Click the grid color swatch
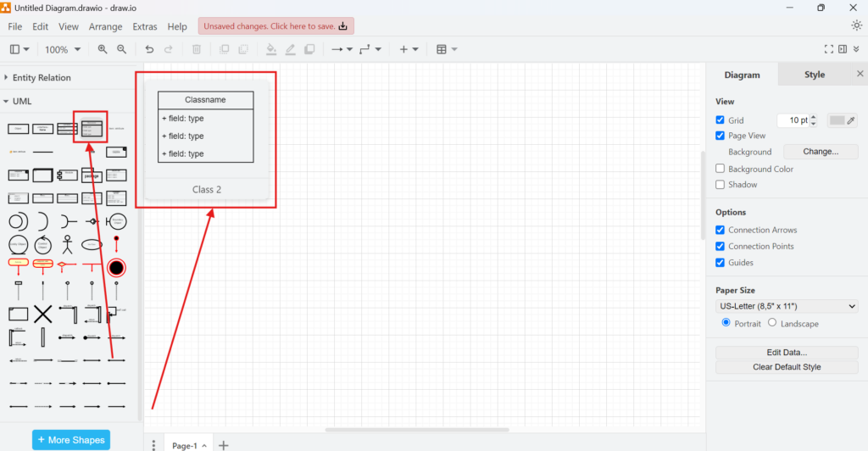The width and height of the screenshot is (868, 451). 837,120
